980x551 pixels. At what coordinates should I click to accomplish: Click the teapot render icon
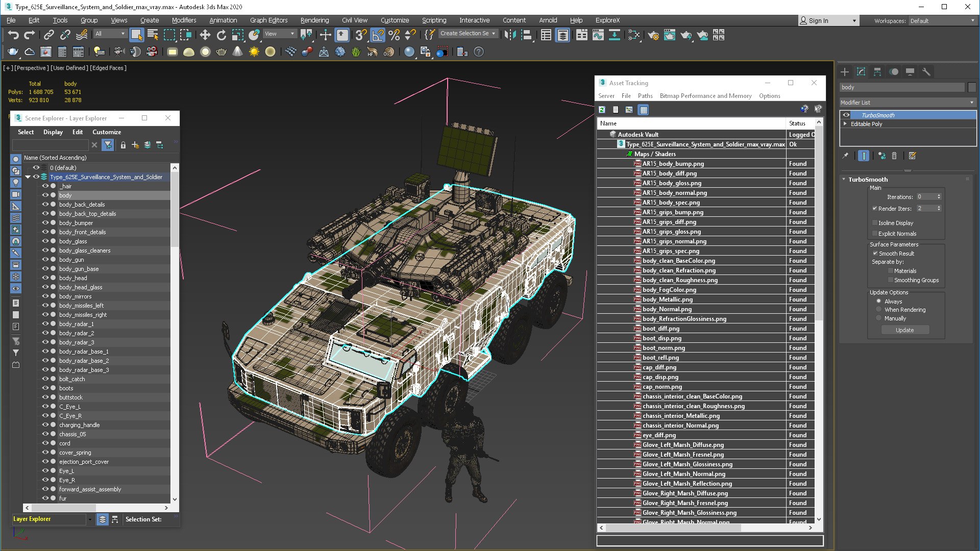coord(13,52)
